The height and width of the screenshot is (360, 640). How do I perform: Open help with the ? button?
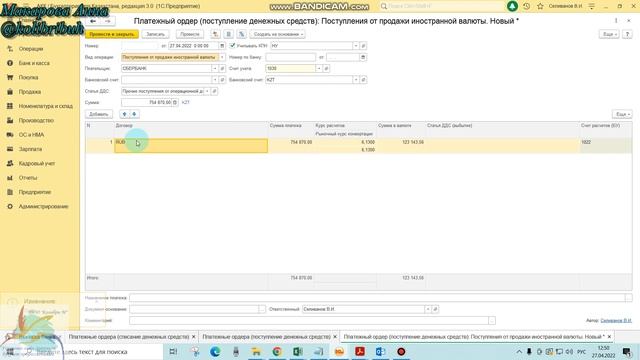(627, 34)
